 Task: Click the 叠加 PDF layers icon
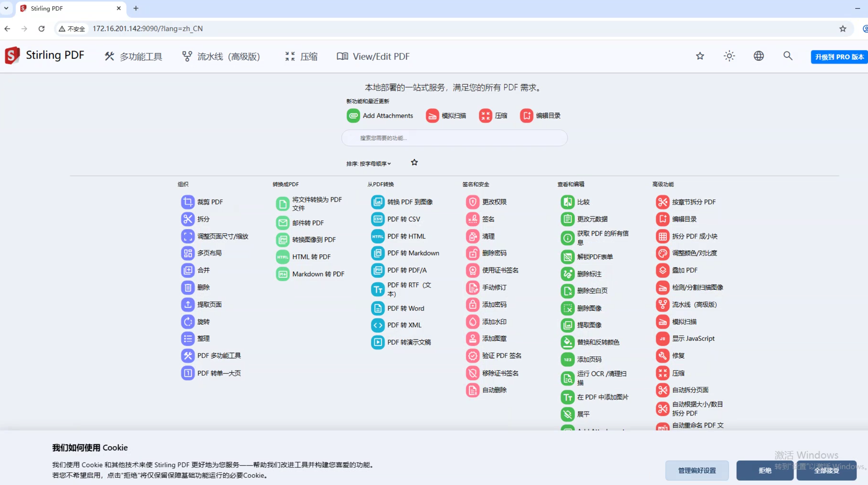(663, 270)
